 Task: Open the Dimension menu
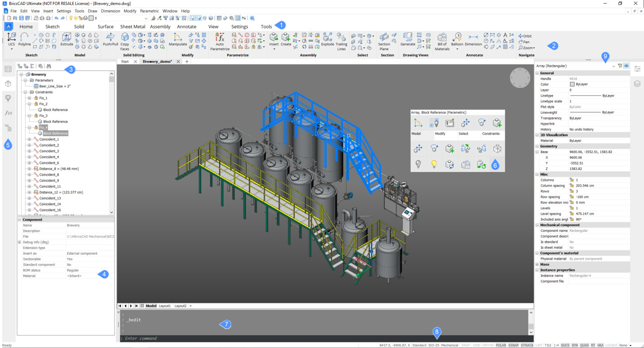[x=111, y=11]
